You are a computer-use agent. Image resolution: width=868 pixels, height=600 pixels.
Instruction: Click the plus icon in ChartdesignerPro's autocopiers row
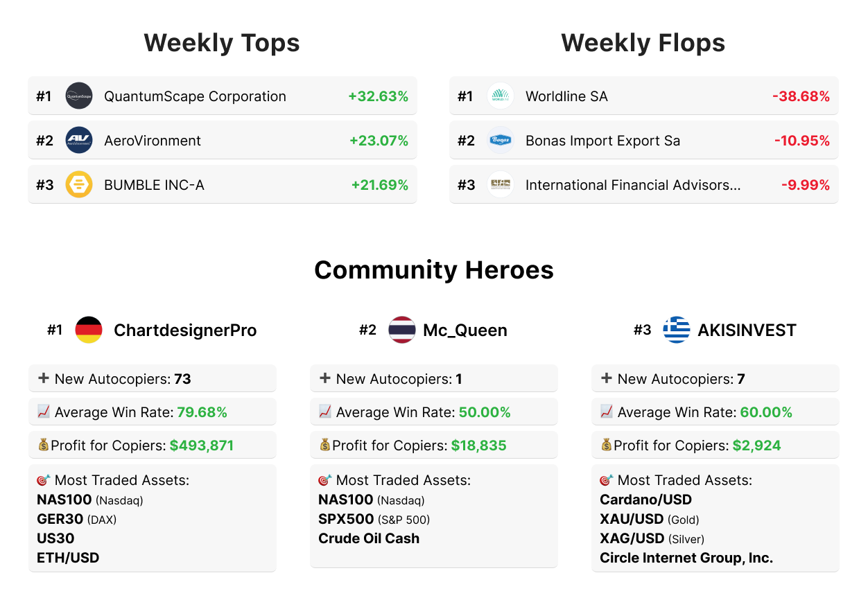coord(44,378)
